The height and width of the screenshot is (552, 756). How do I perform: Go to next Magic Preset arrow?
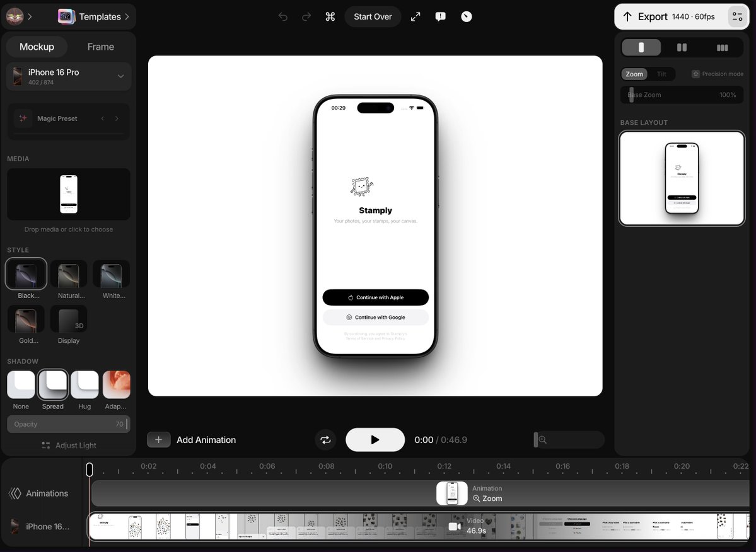click(x=117, y=118)
